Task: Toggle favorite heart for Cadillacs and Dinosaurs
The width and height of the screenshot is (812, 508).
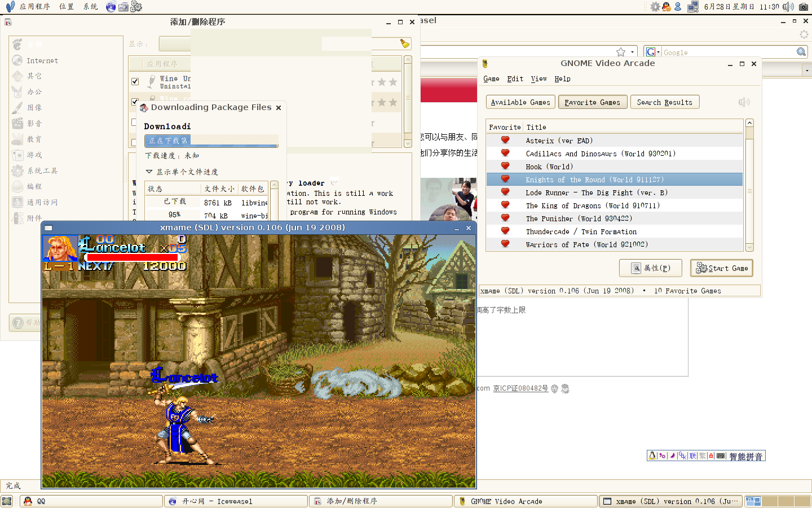Action: [x=505, y=153]
